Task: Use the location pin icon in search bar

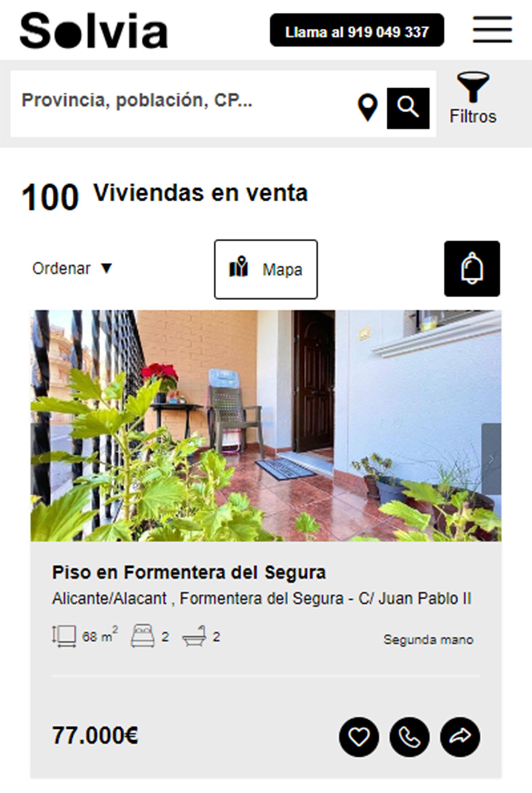Action: click(x=368, y=108)
